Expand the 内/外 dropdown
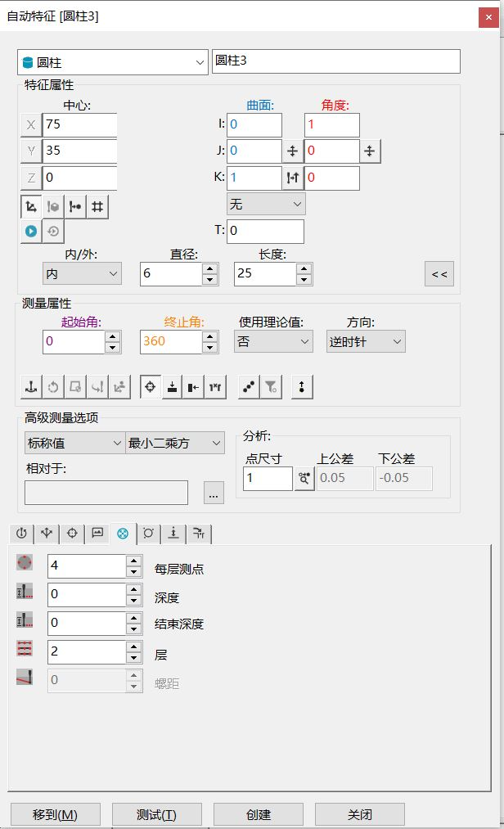This screenshot has width=504, height=829. pyautogui.click(x=82, y=274)
